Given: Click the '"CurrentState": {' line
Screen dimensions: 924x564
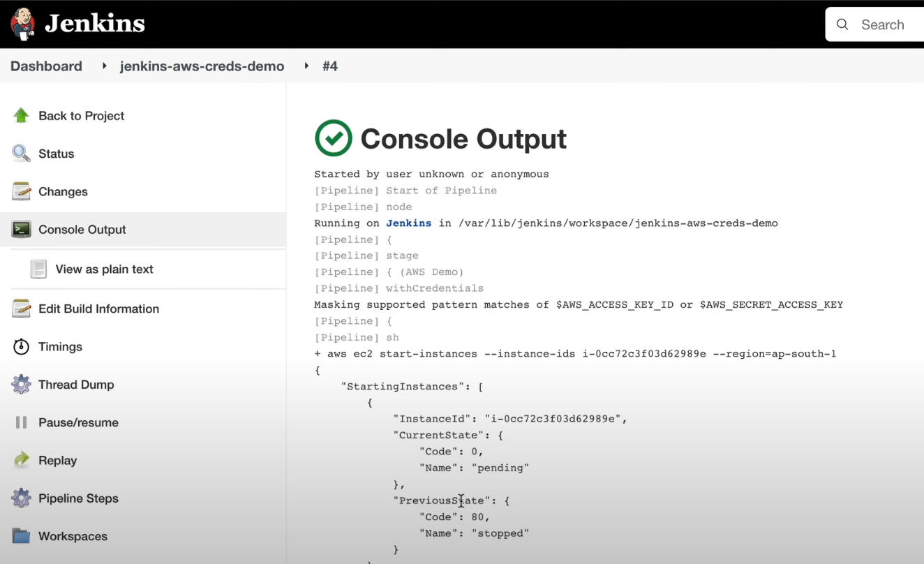Looking at the screenshot, I should coord(449,435).
